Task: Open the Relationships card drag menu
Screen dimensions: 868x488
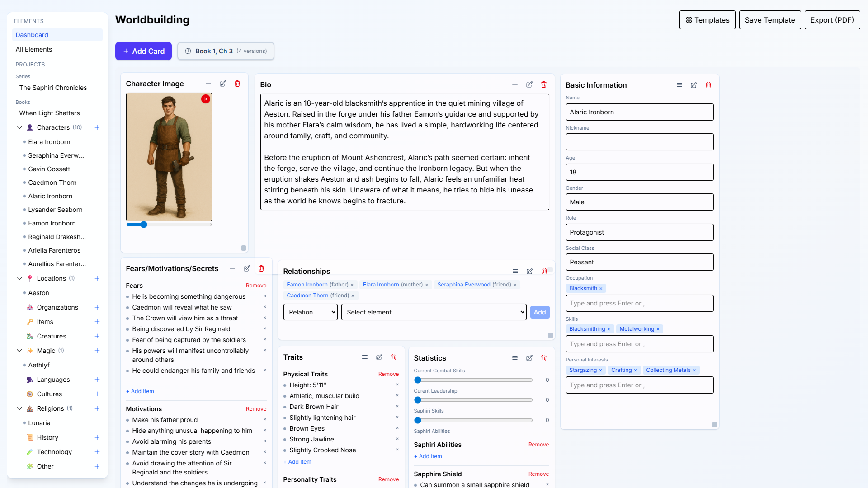Action: pyautogui.click(x=515, y=272)
